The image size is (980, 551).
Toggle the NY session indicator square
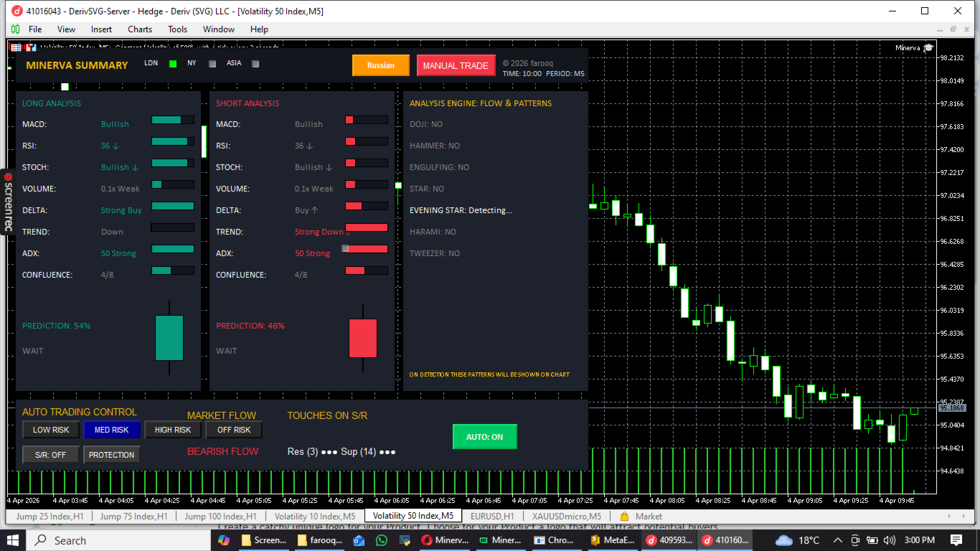tap(212, 64)
